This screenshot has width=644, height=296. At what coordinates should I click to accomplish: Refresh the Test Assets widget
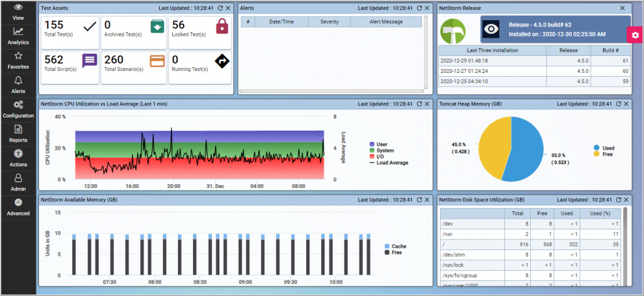220,8
